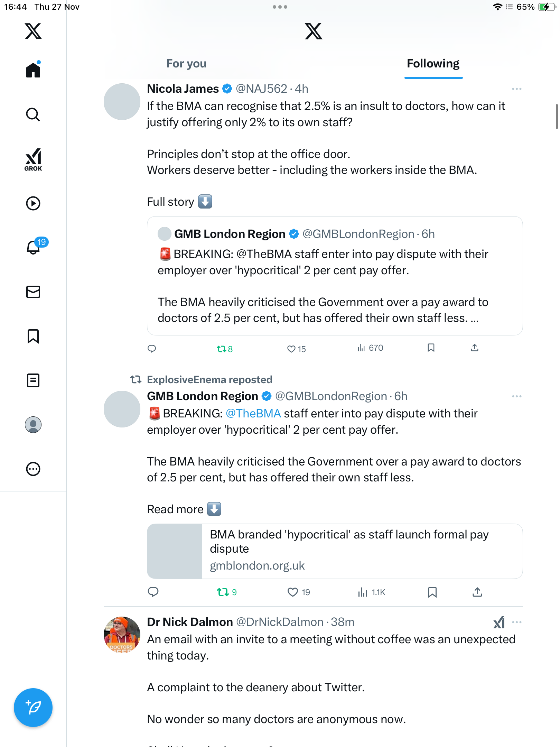The width and height of the screenshot is (560, 747).
Task: Open the Search page
Action: 33,115
